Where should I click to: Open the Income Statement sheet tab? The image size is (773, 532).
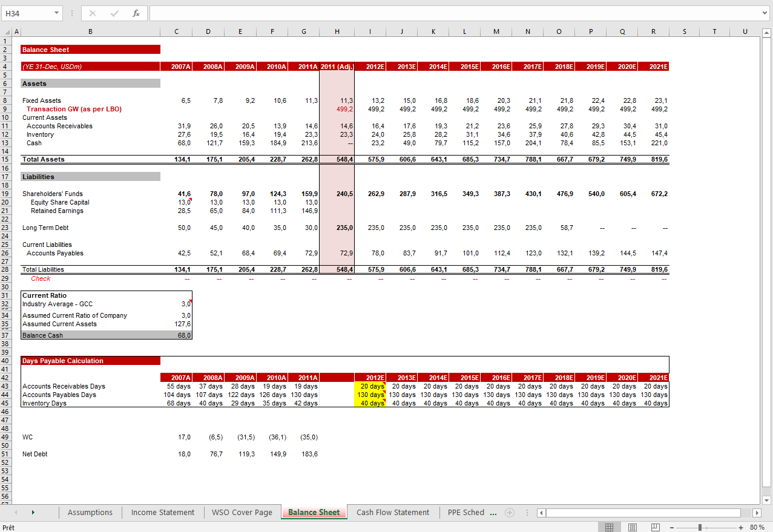[163, 513]
